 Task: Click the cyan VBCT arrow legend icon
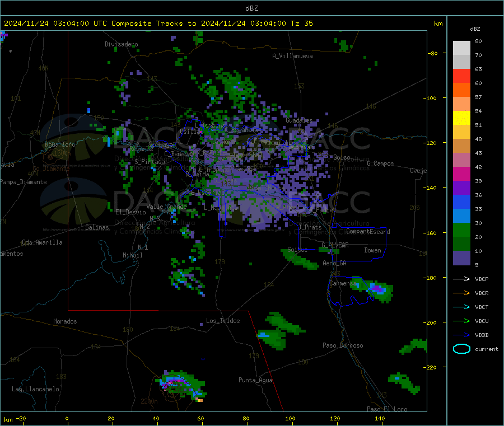(461, 307)
